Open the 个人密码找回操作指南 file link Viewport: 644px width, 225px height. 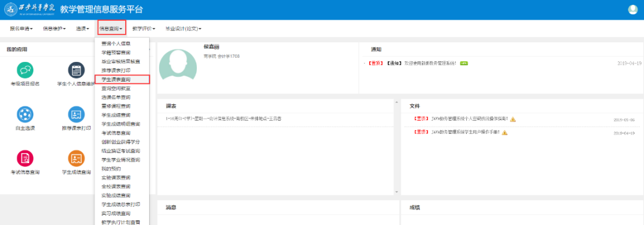[470, 119]
